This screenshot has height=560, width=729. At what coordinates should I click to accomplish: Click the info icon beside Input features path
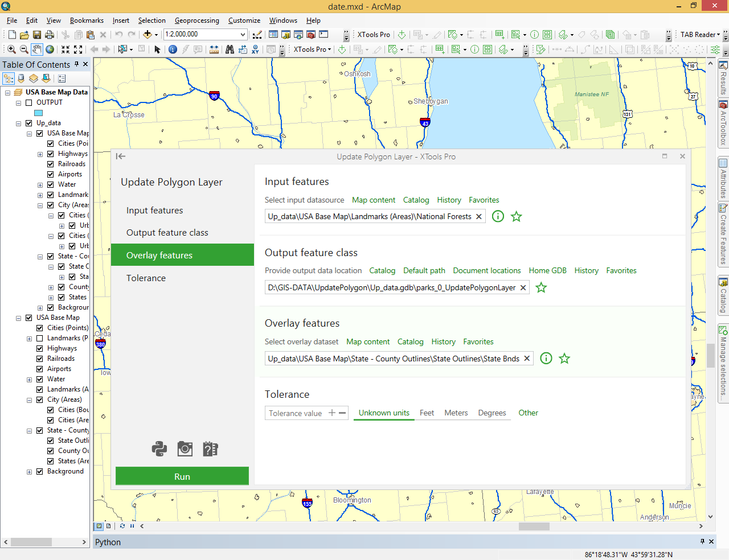point(498,216)
